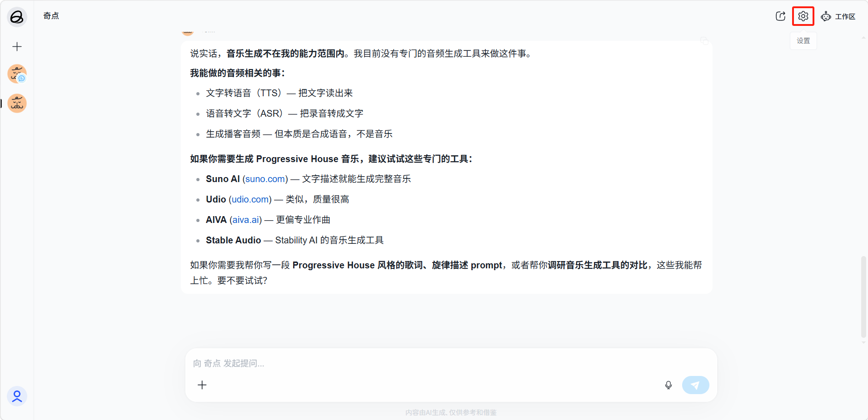Click the share icon beside settings
The image size is (868, 420).
tap(780, 16)
